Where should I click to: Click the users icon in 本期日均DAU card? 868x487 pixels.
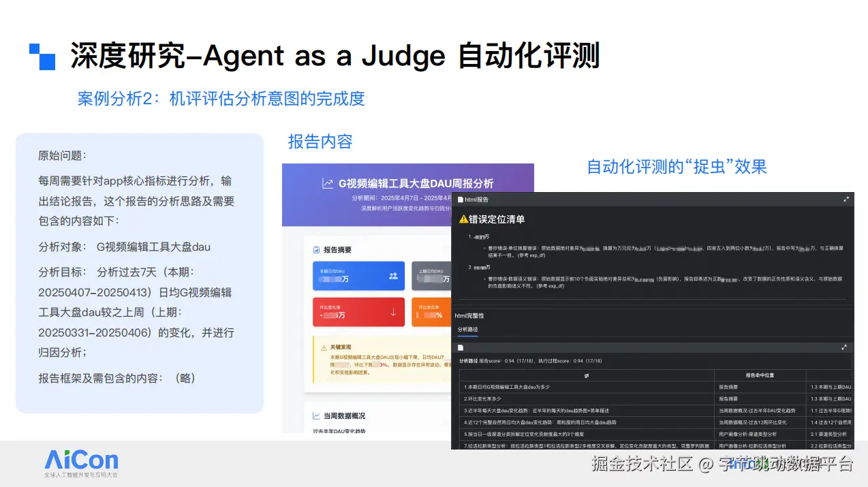pyautogui.click(x=393, y=276)
